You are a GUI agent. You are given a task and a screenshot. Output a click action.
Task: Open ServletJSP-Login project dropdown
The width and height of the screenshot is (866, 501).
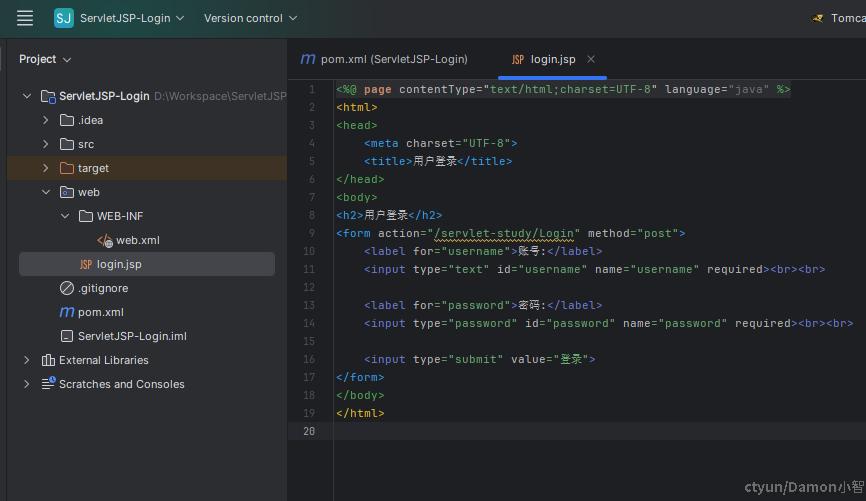131,18
